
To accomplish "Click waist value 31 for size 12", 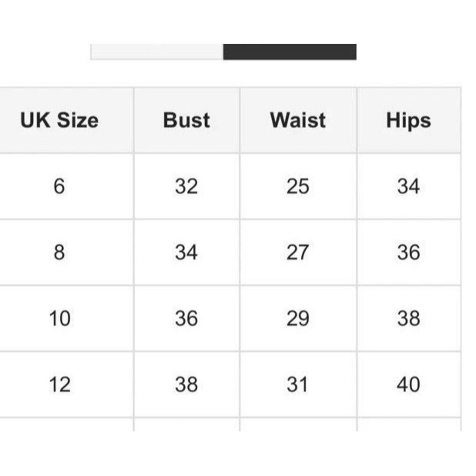I will click(x=298, y=385).
